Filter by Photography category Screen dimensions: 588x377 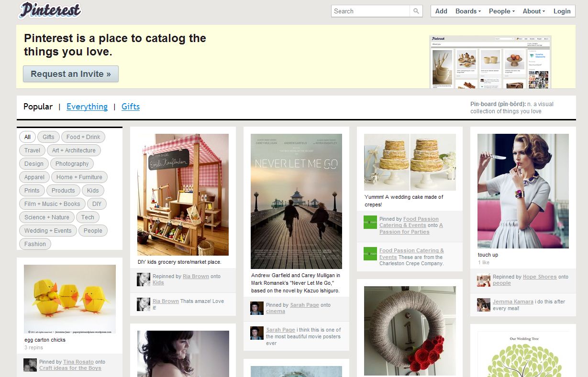[x=72, y=164]
